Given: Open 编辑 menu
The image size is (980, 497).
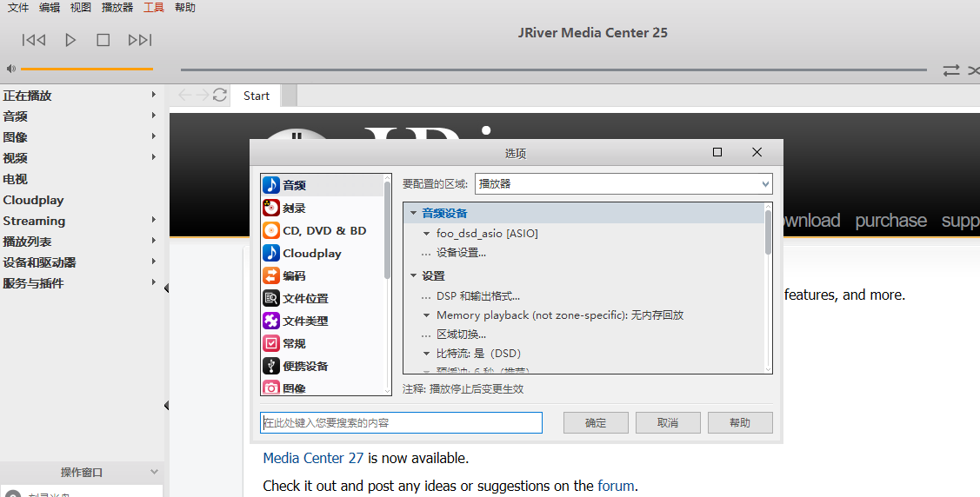Looking at the screenshot, I should (x=50, y=8).
